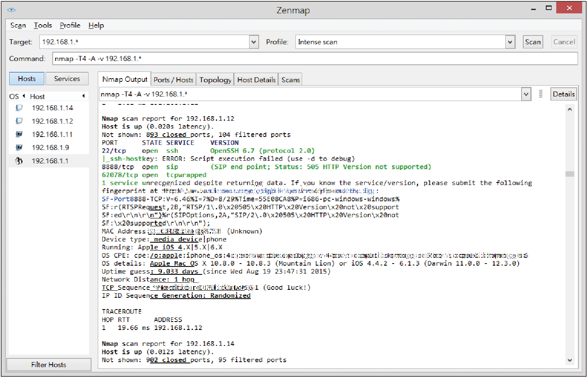
Task: Click the '62078/tcp' tcpwrapped line
Action: pos(154,175)
